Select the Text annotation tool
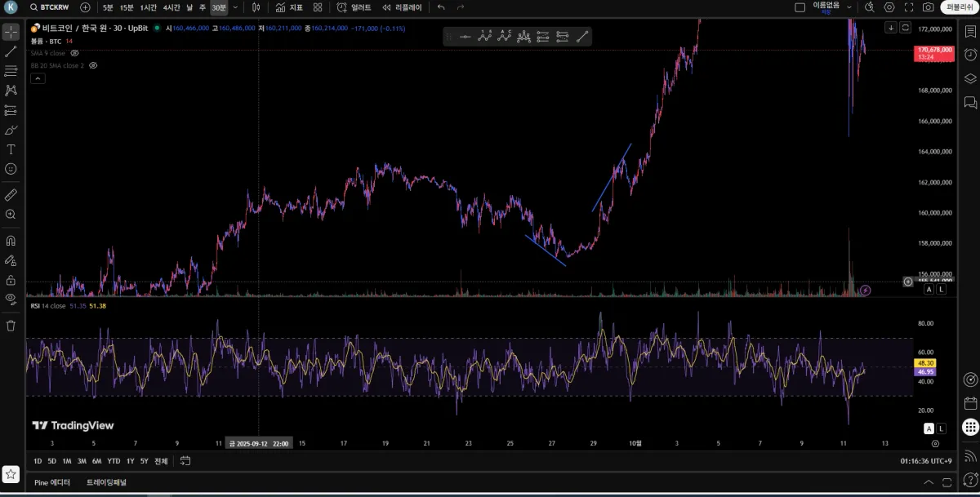Screen dimensions: 980x497 (11, 149)
